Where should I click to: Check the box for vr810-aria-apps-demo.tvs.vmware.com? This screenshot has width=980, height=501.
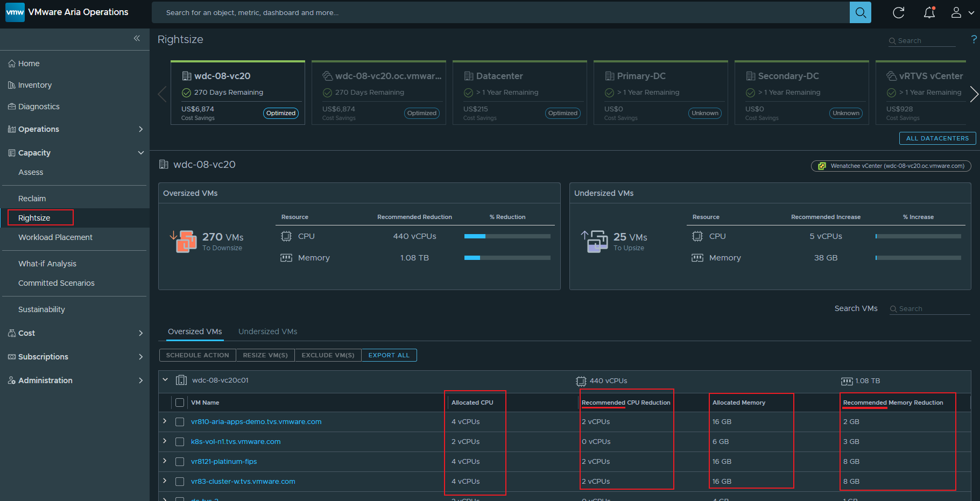(x=180, y=422)
